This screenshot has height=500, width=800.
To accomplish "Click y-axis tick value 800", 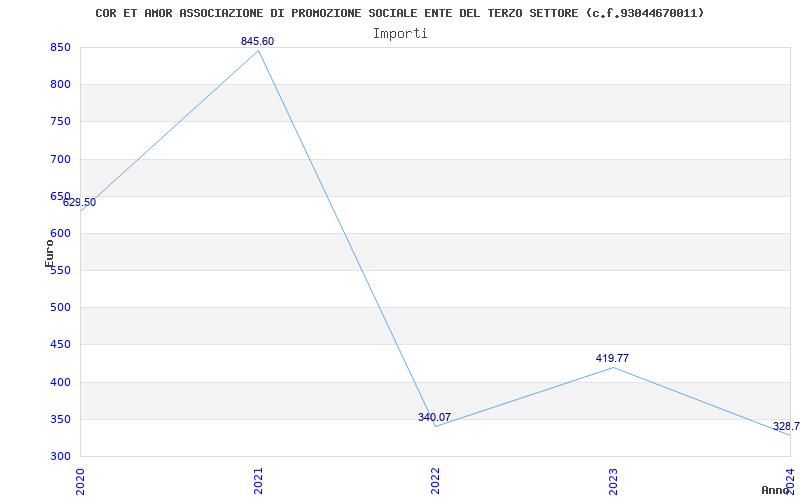I will pos(60,85).
